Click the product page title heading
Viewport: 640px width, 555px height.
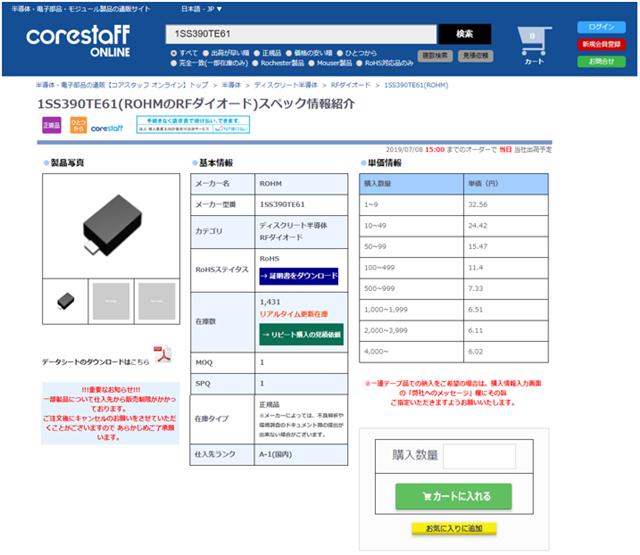point(196,104)
